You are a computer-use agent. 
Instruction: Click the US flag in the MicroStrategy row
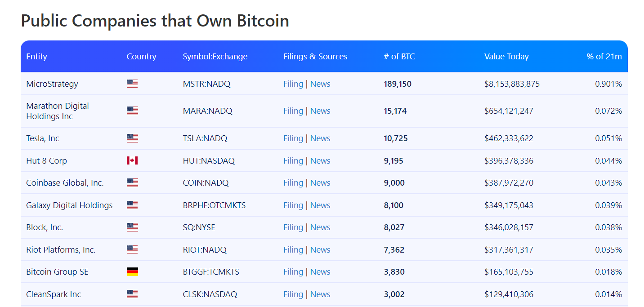tap(132, 84)
